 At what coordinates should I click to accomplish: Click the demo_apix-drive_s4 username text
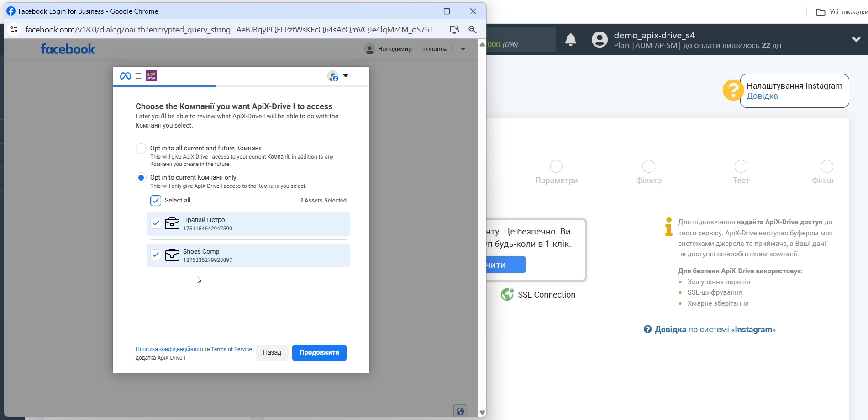coord(654,35)
